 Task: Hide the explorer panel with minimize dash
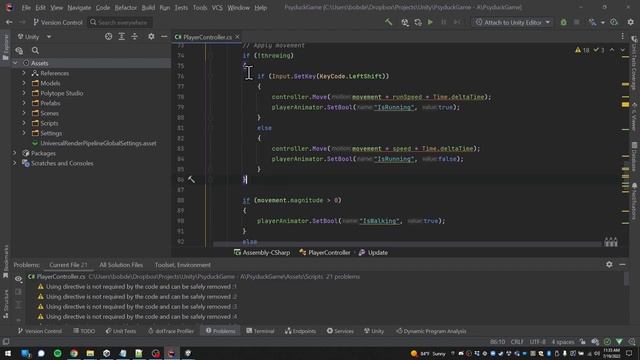point(164,37)
